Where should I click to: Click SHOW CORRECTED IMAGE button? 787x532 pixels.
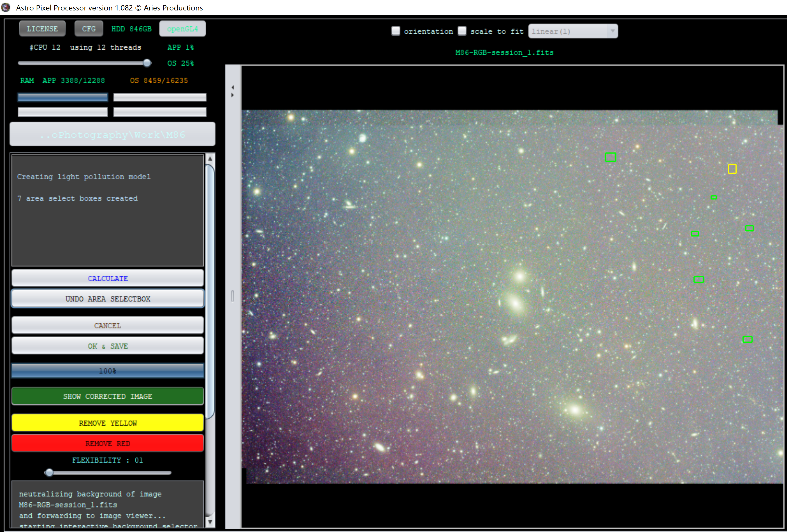pos(108,396)
